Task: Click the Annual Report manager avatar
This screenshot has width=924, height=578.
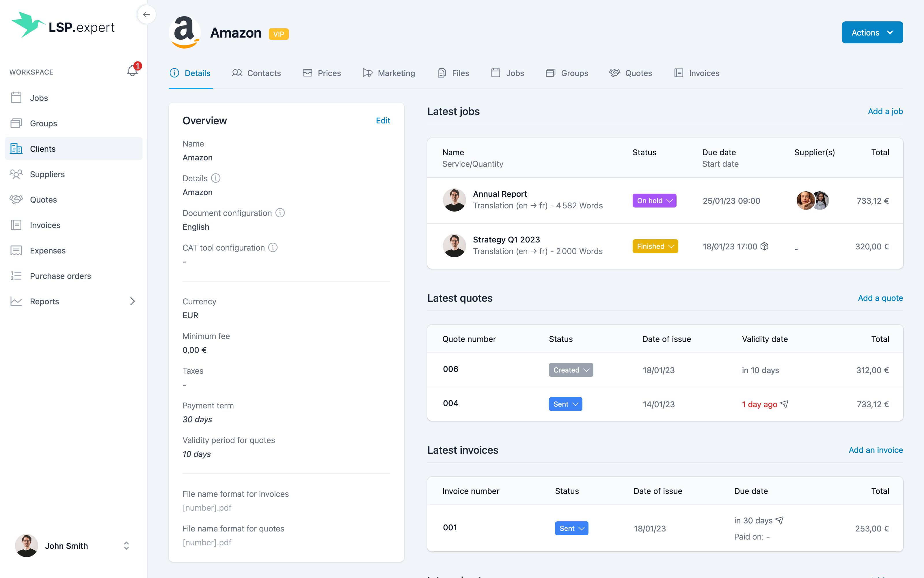Action: click(x=454, y=200)
